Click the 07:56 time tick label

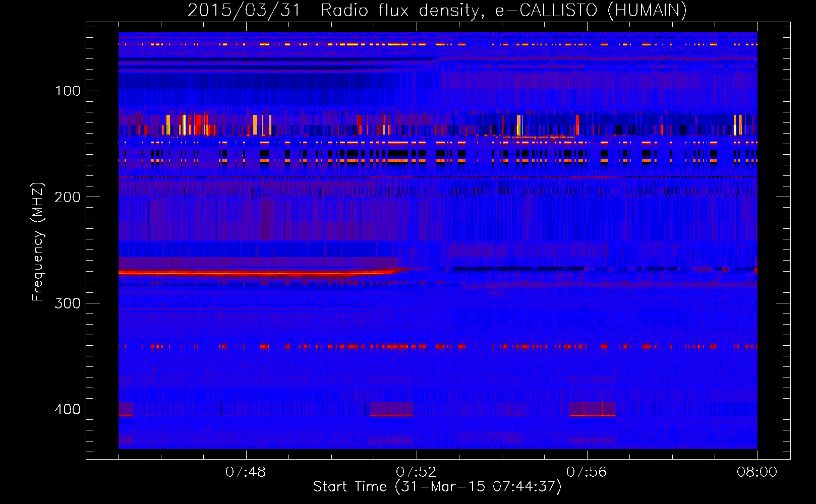587,472
